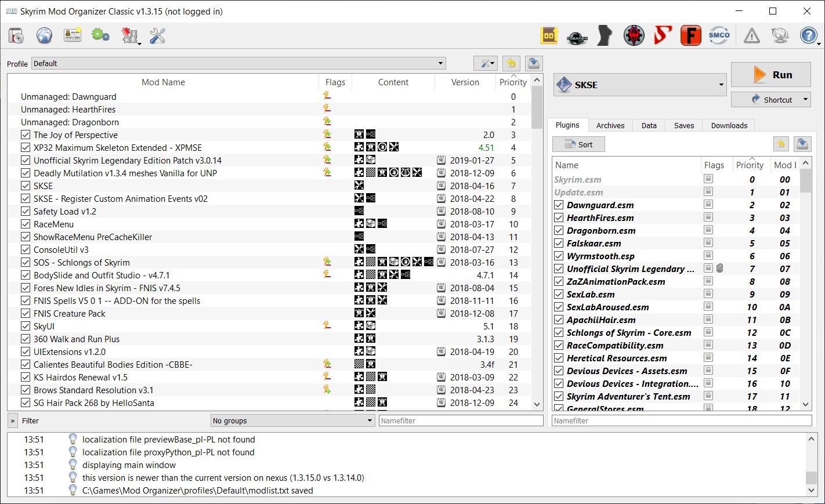
Task: Expand the Filter panel with the chevron
Action: pyautogui.click(x=13, y=420)
